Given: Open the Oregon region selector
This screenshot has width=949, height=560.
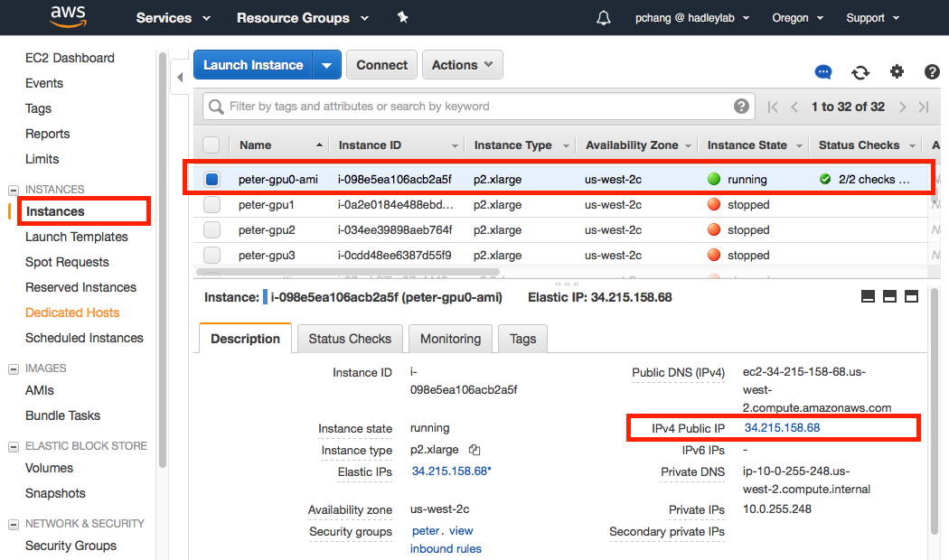Looking at the screenshot, I should pos(798,18).
